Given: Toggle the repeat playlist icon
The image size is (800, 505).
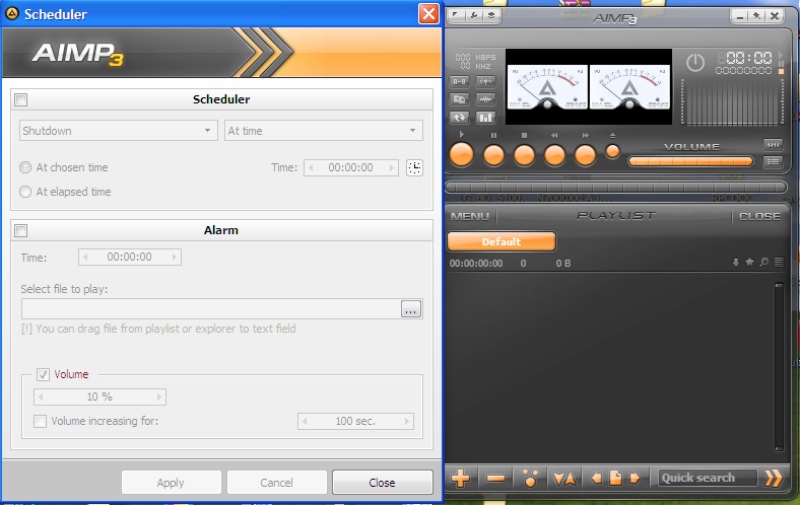Looking at the screenshot, I should coord(459,117).
